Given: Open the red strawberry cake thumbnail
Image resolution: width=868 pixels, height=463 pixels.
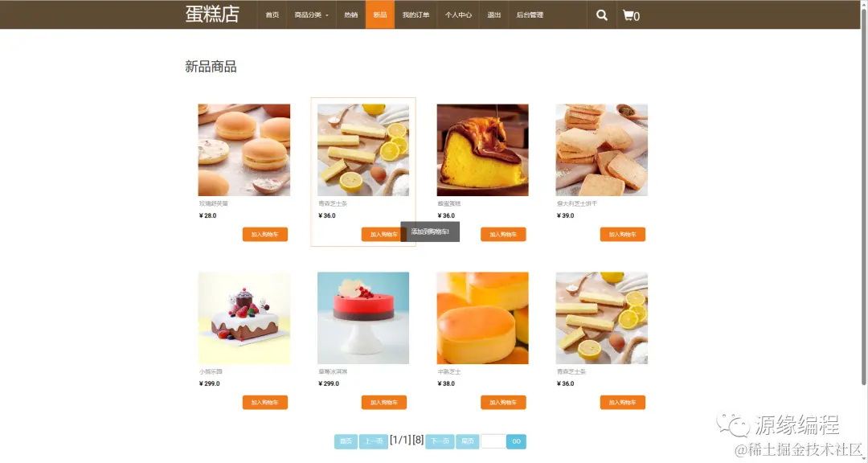Looking at the screenshot, I should (363, 318).
